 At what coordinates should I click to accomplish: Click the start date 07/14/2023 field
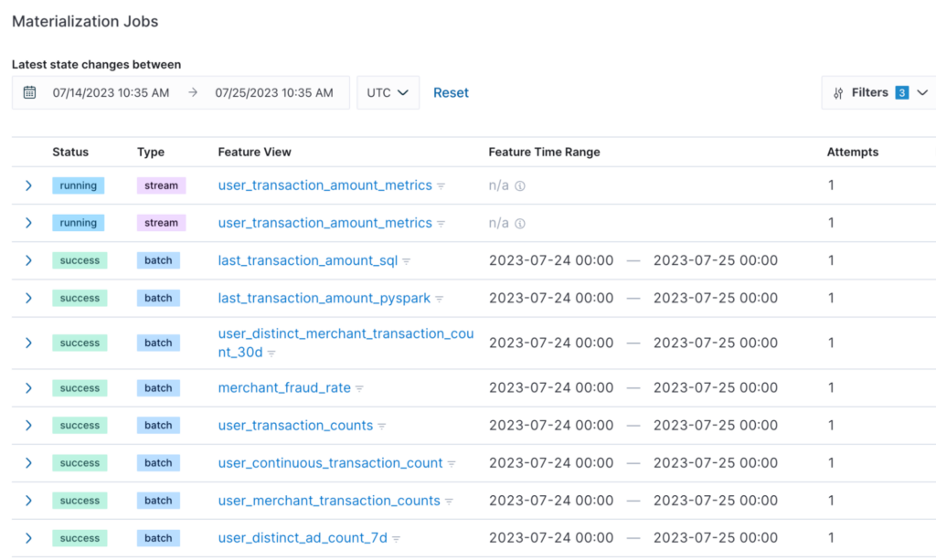click(111, 92)
